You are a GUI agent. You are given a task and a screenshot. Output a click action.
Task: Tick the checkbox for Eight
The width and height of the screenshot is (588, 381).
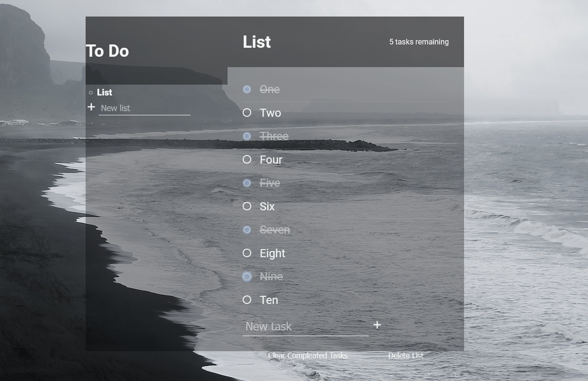tap(247, 253)
